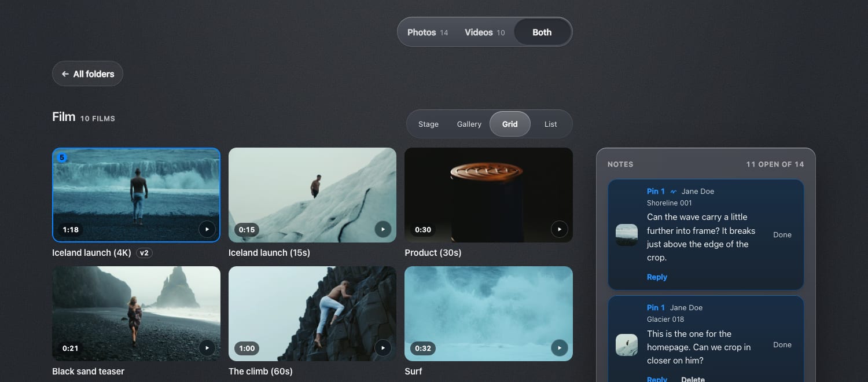The image size is (868, 382).
Task: Play the Product (30s) video
Action: 559,229
